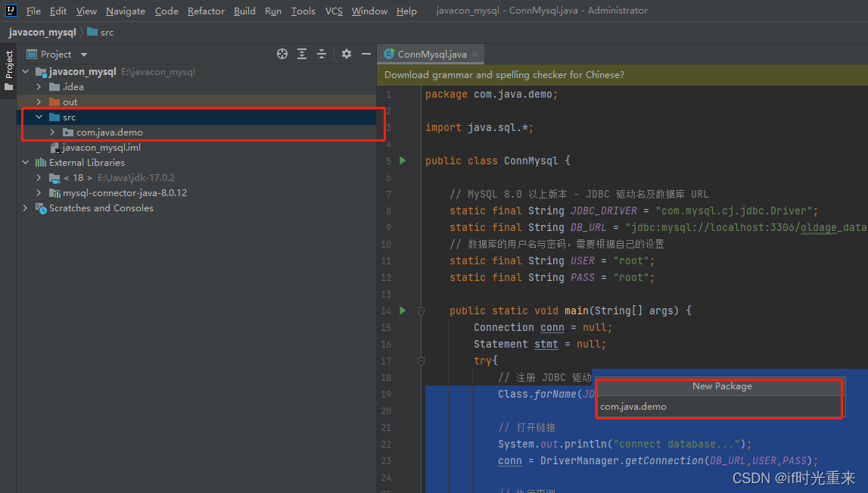Open the Edit menu
Screen dimensions: 868x493
coord(58,11)
